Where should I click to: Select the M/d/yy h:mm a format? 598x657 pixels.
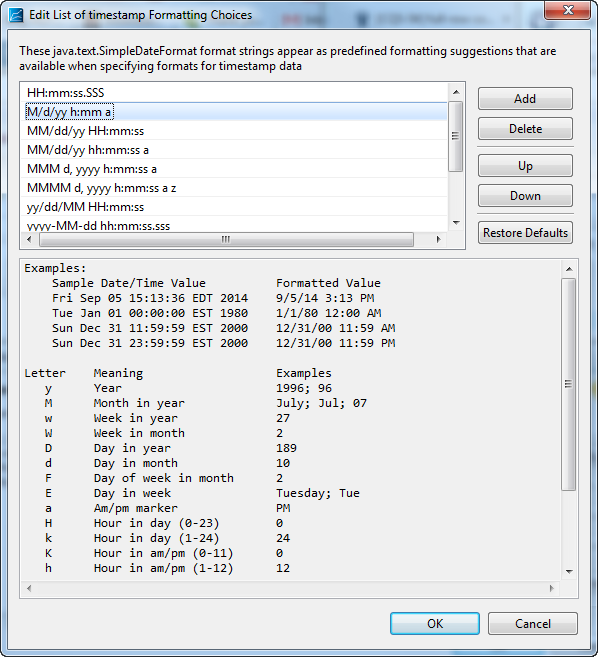(x=234, y=112)
